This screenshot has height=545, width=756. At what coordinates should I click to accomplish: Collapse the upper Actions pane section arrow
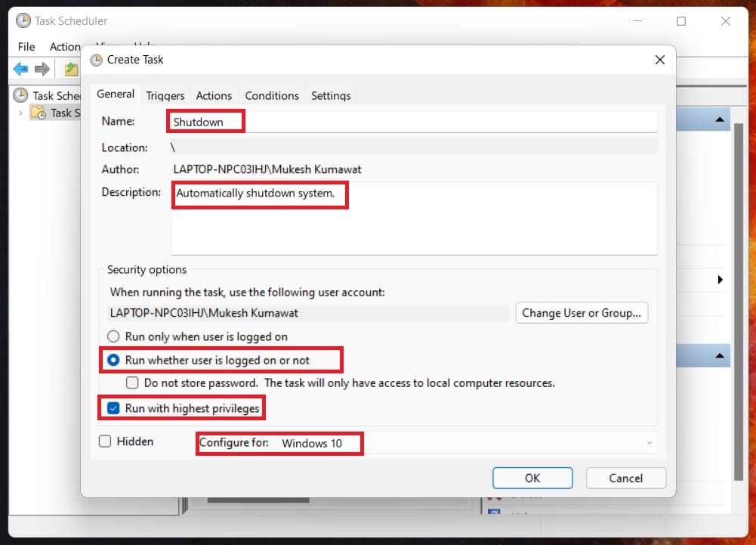[x=720, y=119]
